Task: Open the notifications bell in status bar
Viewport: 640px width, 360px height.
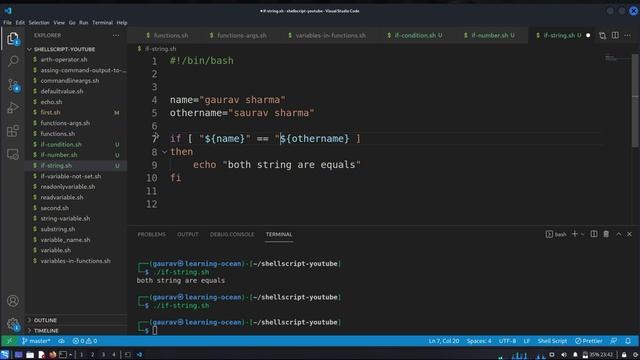Action: click(x=628, y=341)
